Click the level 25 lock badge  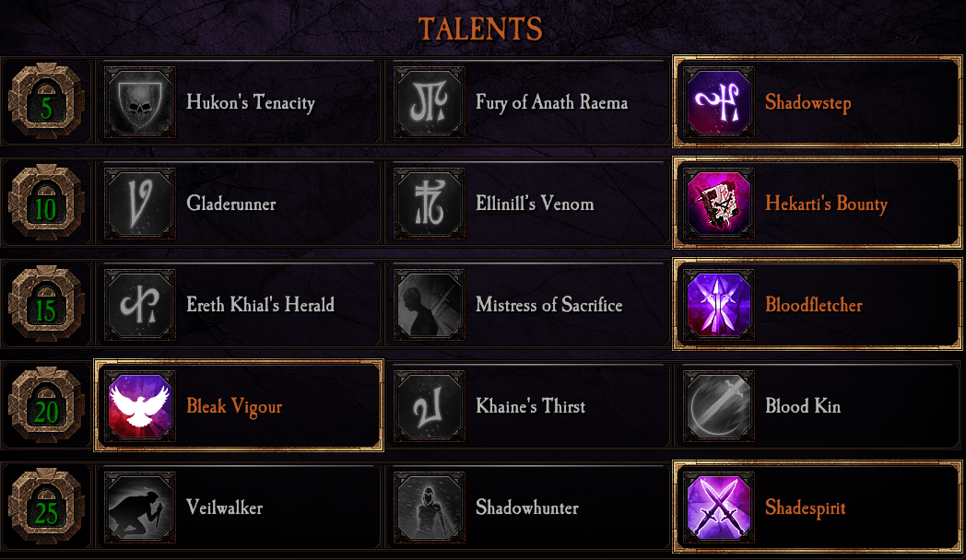click(x=45, y=507)
